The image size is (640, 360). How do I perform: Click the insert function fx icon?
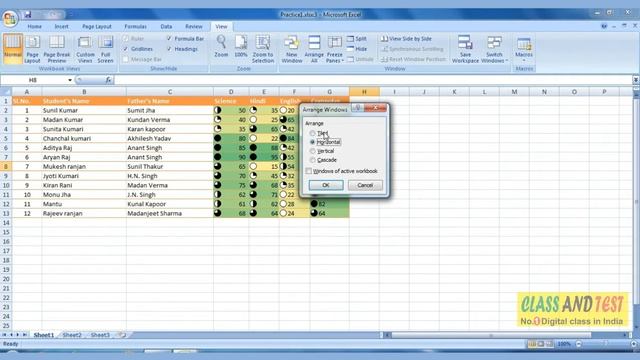coord(108,80)
